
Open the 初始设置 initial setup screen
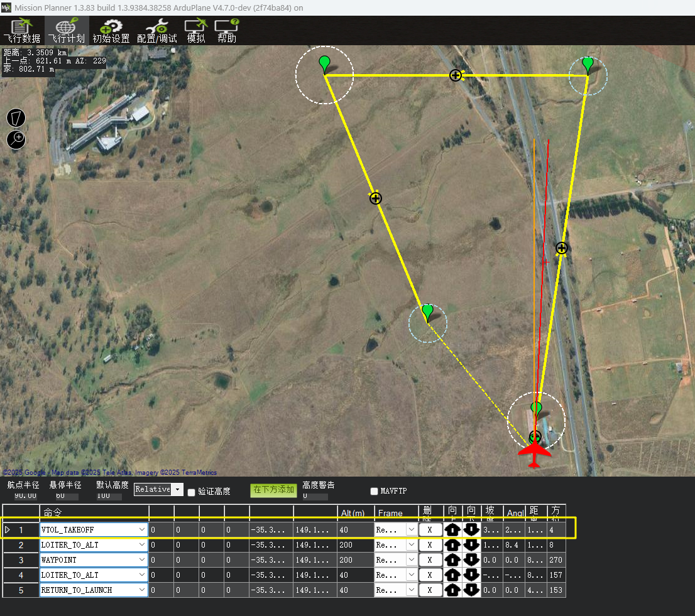pyautogui.click(x=111, y=31)
